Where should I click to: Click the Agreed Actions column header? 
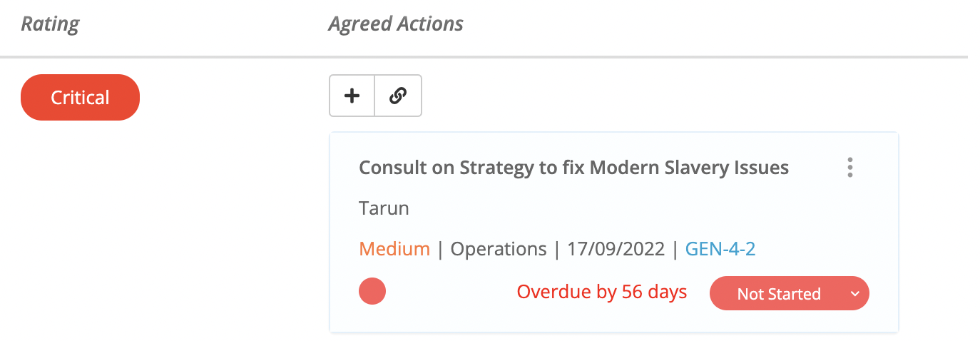click(396, 24)
